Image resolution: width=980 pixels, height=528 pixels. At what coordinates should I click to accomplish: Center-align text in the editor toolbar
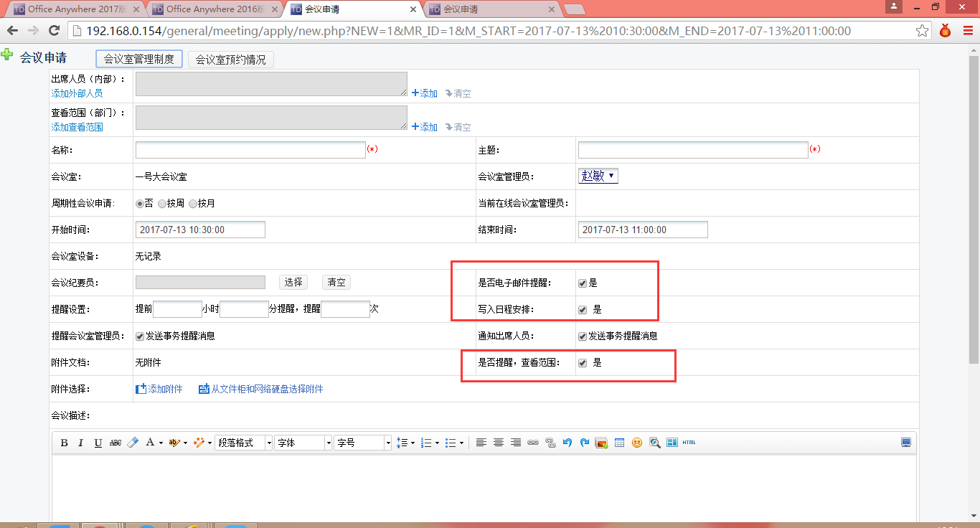499,443
